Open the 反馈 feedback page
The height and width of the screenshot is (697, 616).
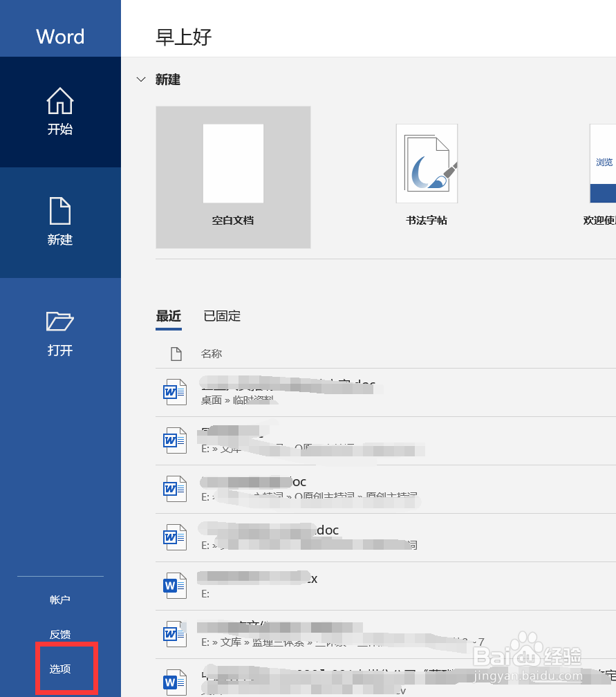point(60,634)
